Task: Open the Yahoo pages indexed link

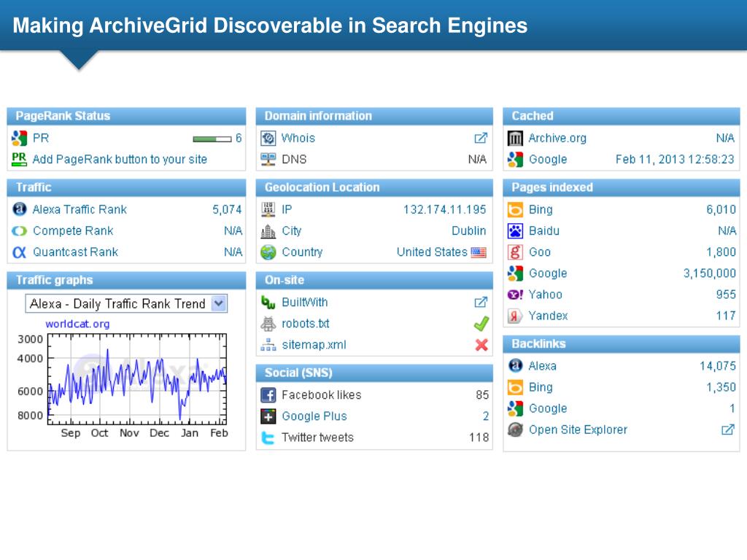Action: (546, 295)
